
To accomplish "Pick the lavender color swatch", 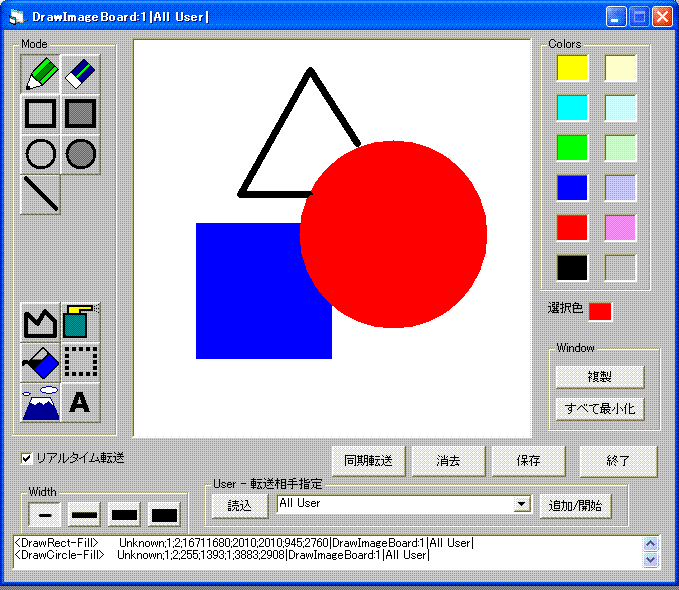I will click(x=620, y=188).
